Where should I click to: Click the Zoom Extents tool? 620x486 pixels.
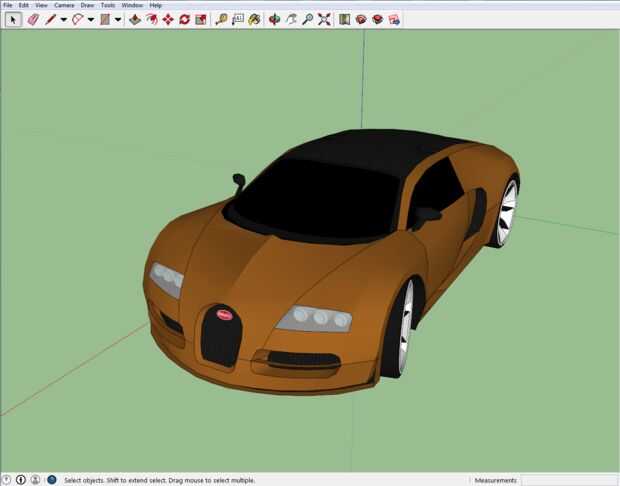point(324,19)
